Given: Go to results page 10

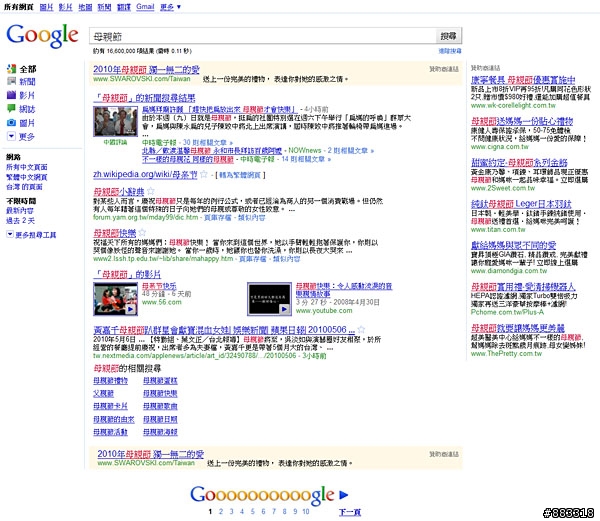Looking at the screenshot, I should (306, 511).
